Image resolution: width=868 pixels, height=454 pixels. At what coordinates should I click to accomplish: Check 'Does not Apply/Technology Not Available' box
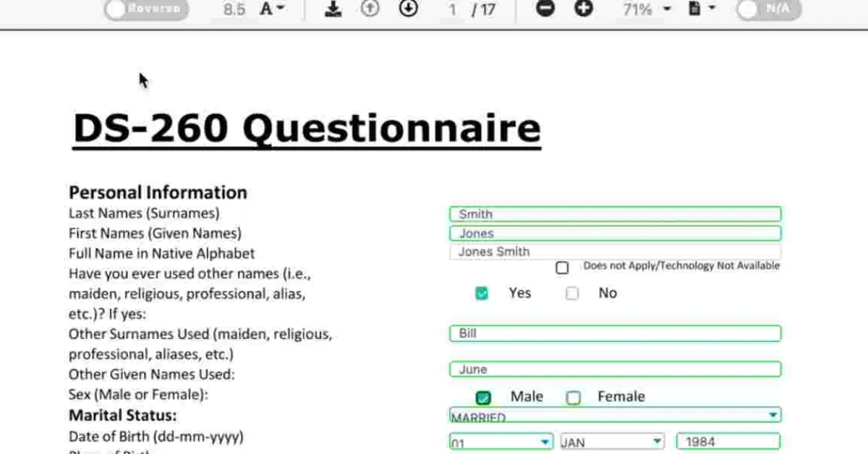point(562,268)
